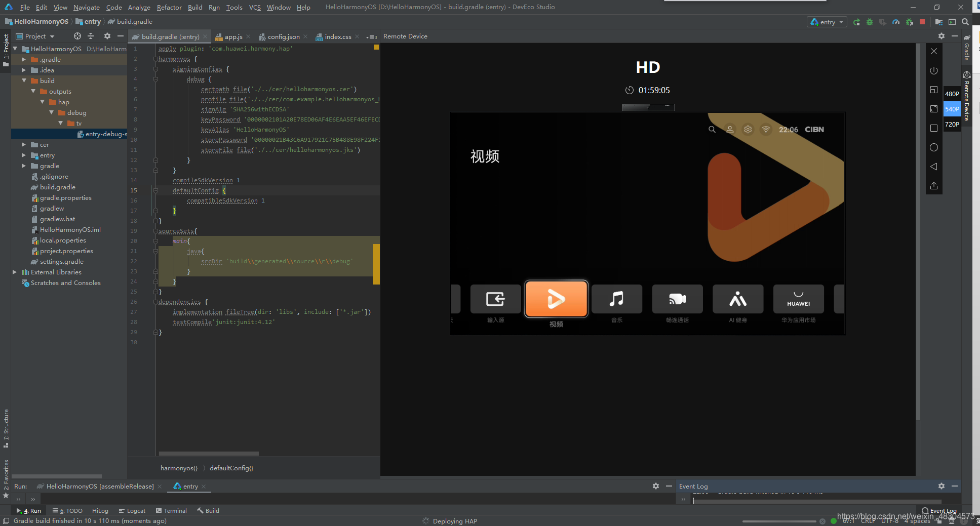
Task: Toggle tool window quick access button in status bar
Action: tap(6, 521)
